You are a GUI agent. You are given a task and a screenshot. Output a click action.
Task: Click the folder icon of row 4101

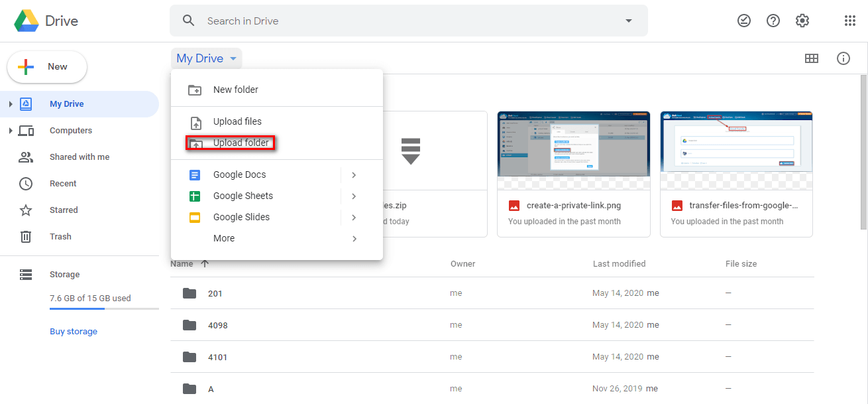pyautogui.click(x=190, y=357)
